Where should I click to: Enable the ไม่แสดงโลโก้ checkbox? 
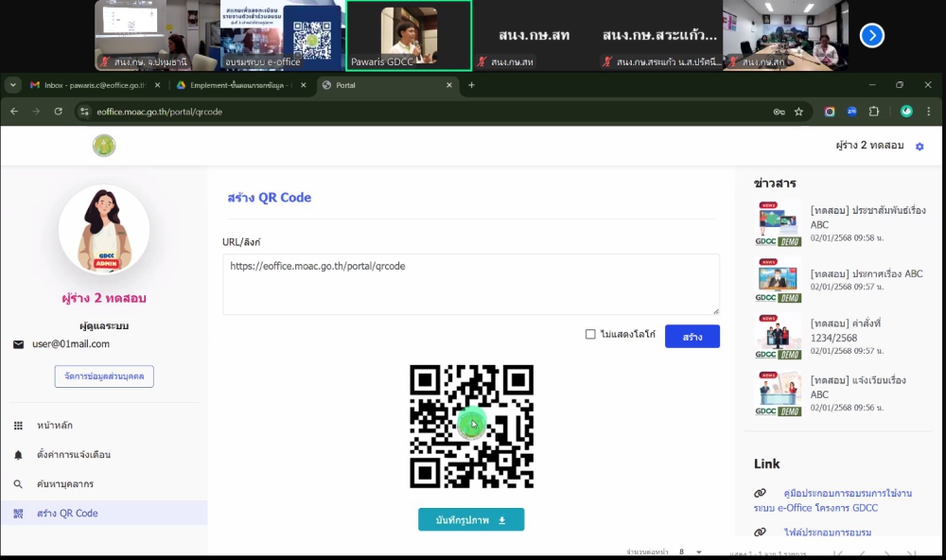coord(590,335)
